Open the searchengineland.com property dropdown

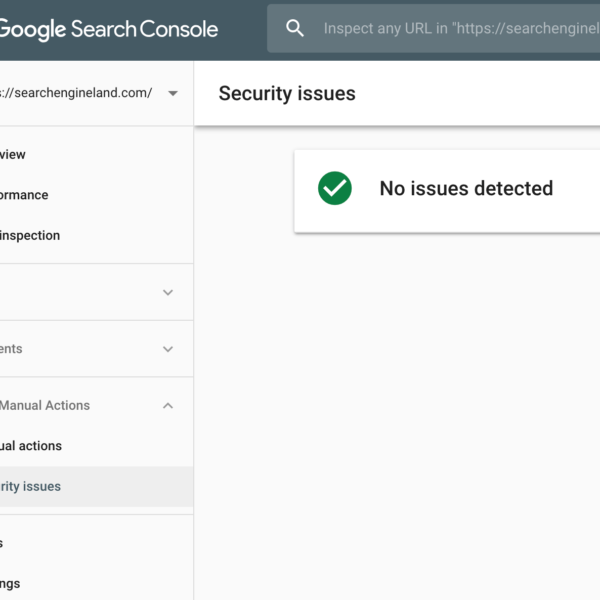[x=173, y=93]
